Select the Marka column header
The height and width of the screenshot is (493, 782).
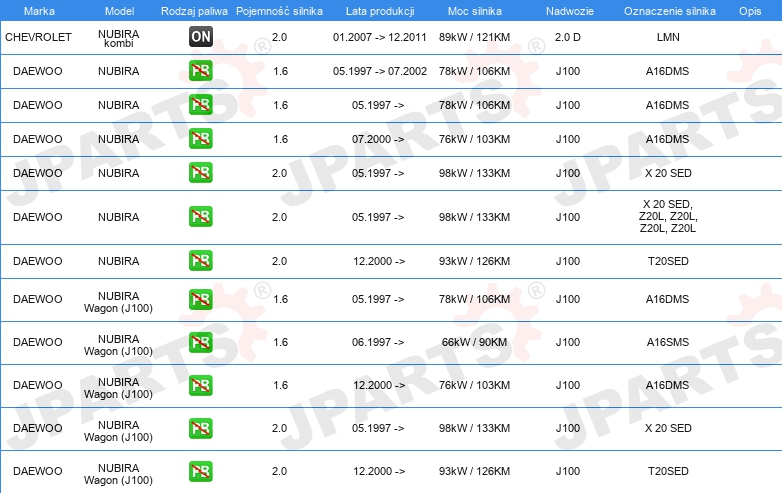tap(39, 11)
